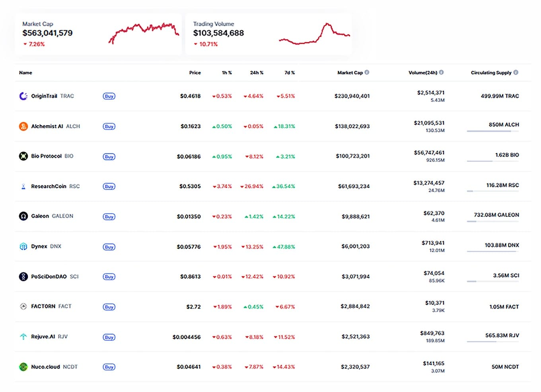The height and width of the screenshot is (392, 541).
Task: Open the Market Cap column info tooltip
Action: pos(367,72)
